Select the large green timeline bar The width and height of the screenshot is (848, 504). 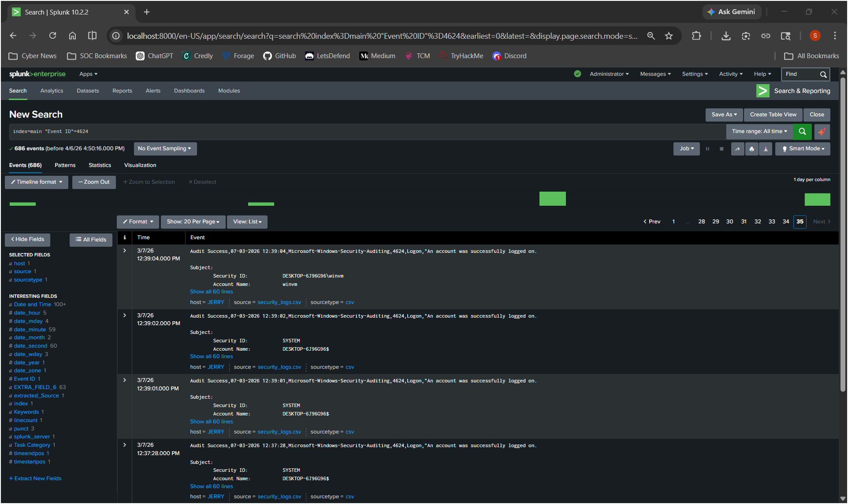click(552, 199)
